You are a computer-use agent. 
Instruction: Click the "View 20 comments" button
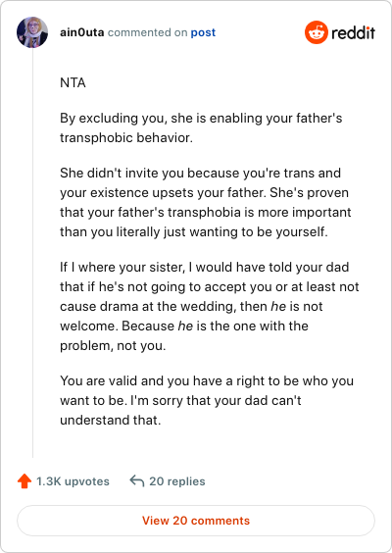(196, 521)
